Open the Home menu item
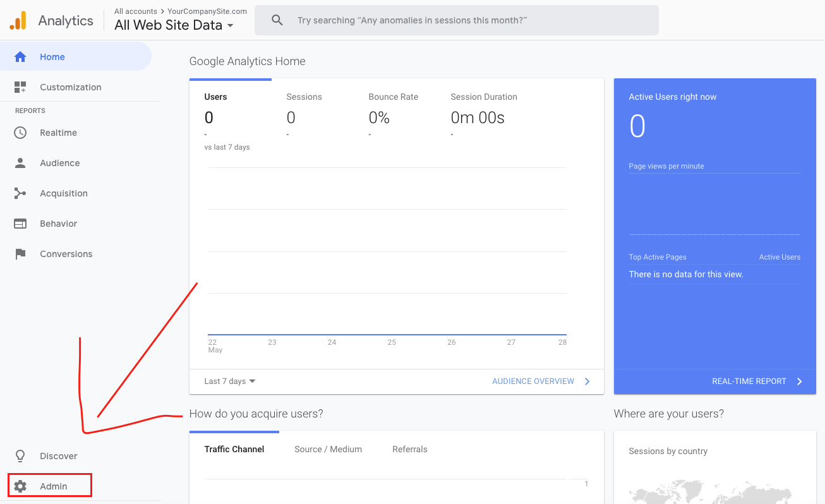The width and height of the screenshot is (825, 504). click(76, 57)
